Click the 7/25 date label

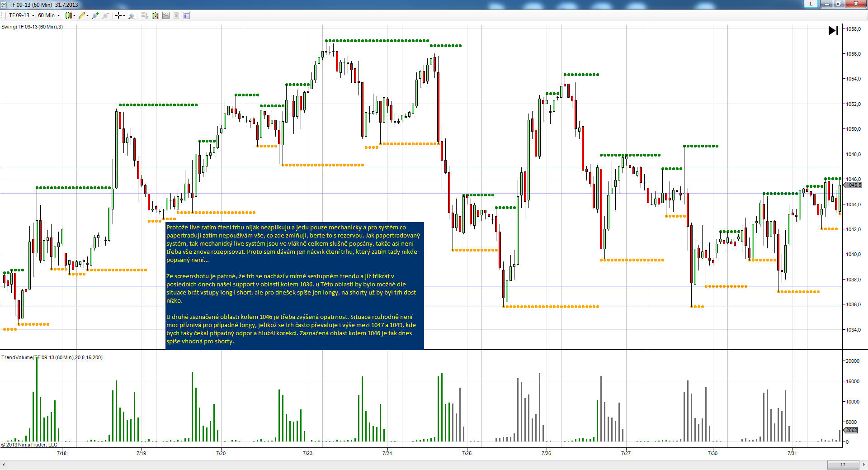467,453
